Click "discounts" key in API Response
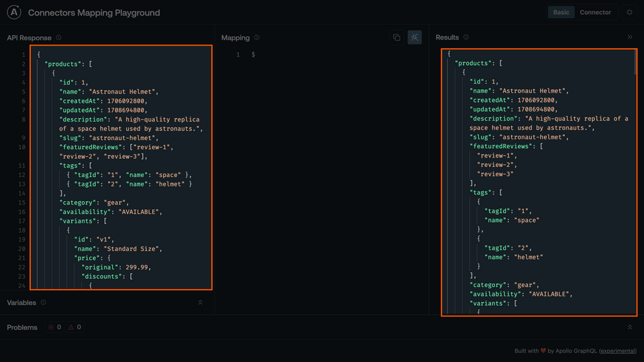Image resolution: width=644 pixels, height=362 pixels. click(103, 277)
